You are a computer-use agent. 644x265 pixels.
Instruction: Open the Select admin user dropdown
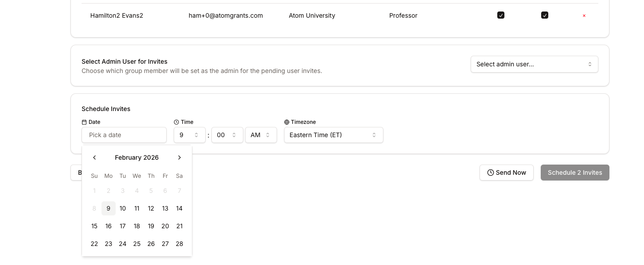pos(534,64)
